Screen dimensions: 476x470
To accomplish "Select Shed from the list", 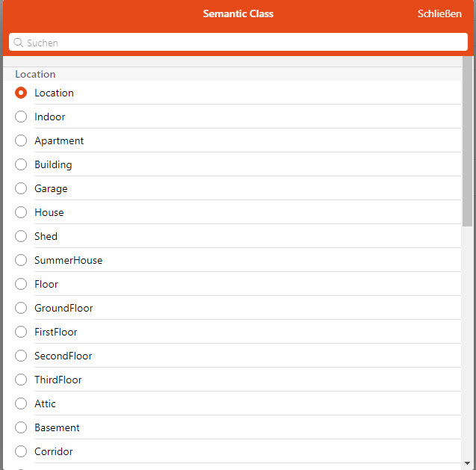I will 21,236.
